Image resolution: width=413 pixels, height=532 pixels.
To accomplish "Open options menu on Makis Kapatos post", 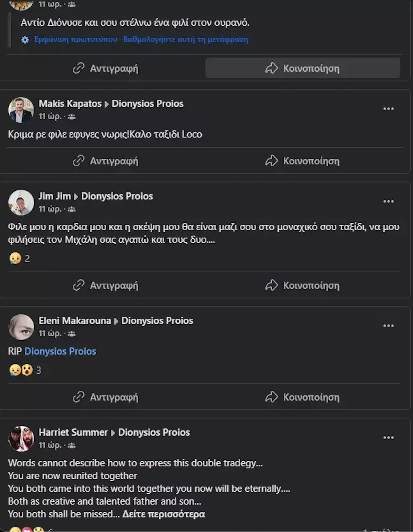I will [x=388, y=109].
